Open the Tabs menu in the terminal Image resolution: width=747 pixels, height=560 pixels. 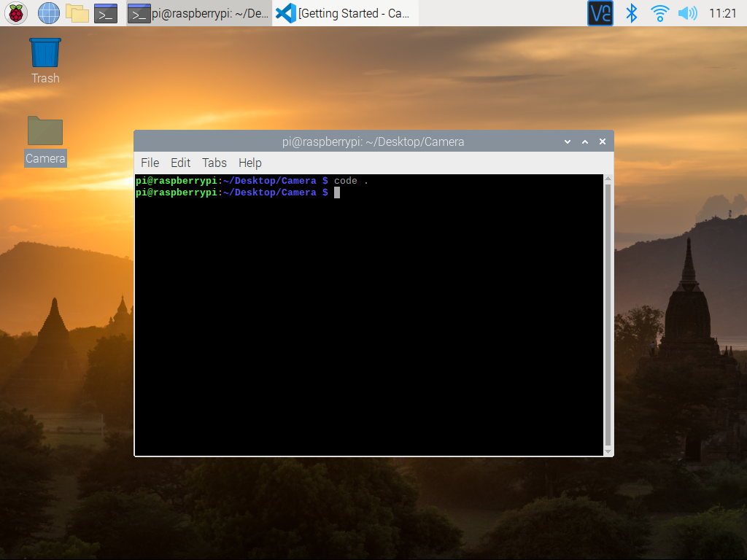(214, 163)
